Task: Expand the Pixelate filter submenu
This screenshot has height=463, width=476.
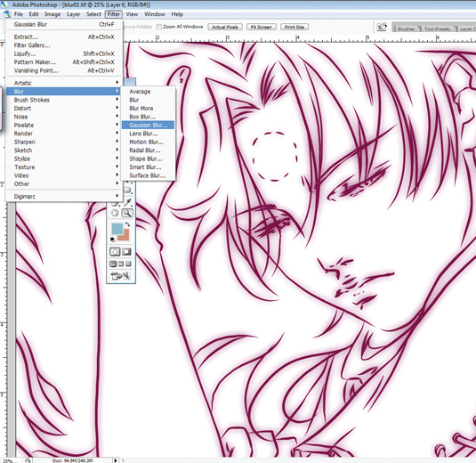Action: (64, 125)
